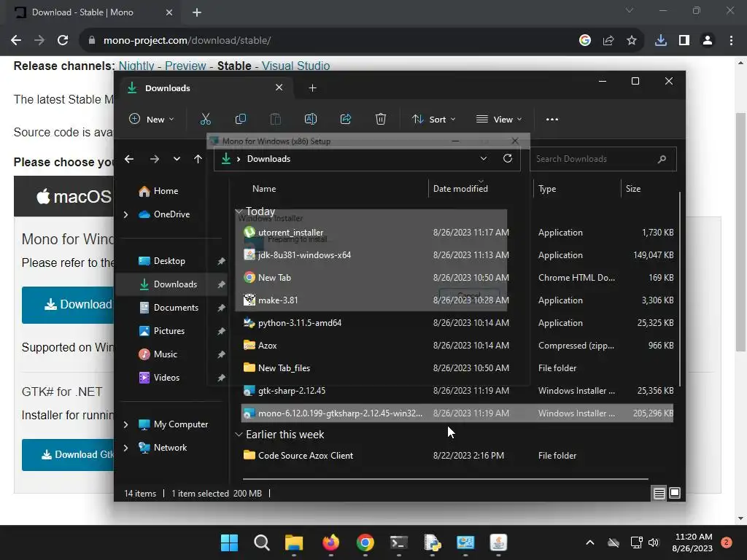Click the Nightly release channel link
747x560 pixels.
[x=136, y=66]
